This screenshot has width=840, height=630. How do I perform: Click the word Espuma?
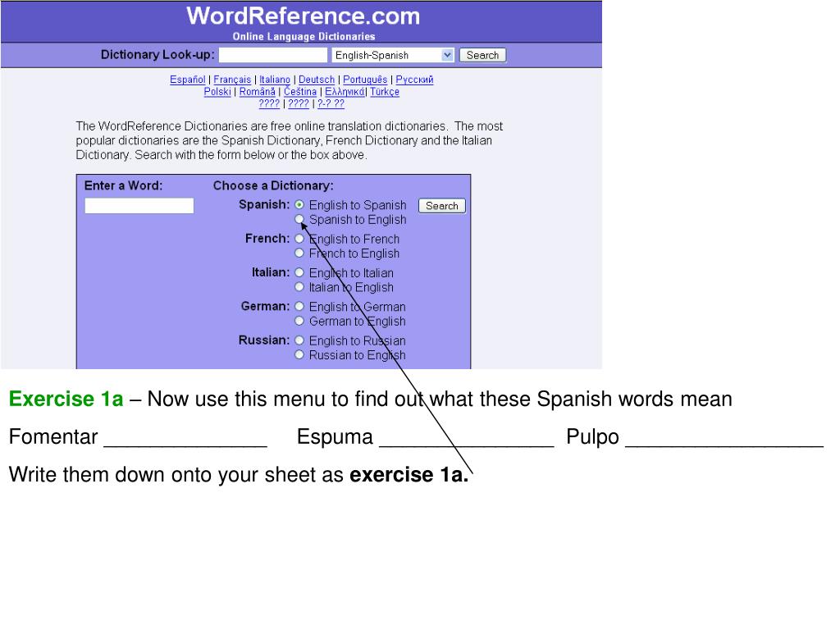335,436
